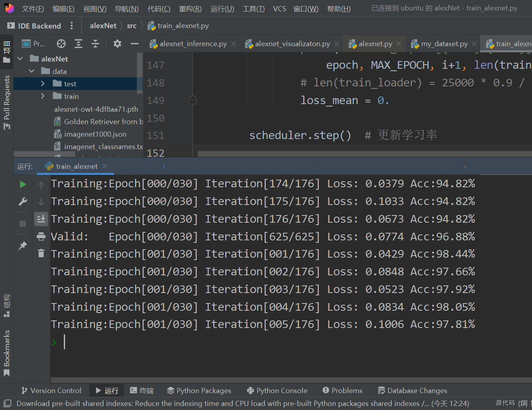The width and height of the screenshot is (532, 410).
Task: Select Golden Retriever image file
Action: [98, 121]
